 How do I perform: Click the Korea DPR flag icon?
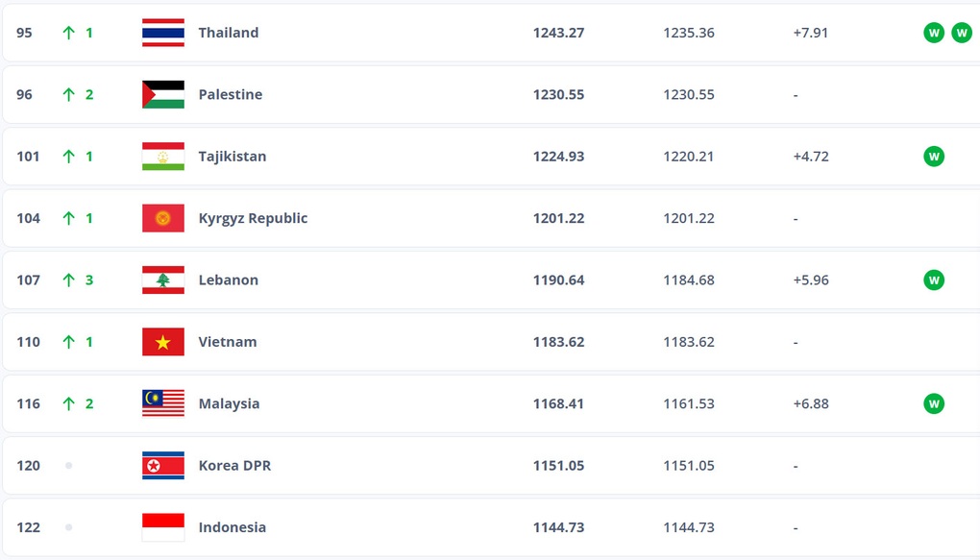(x=163, y=466)
